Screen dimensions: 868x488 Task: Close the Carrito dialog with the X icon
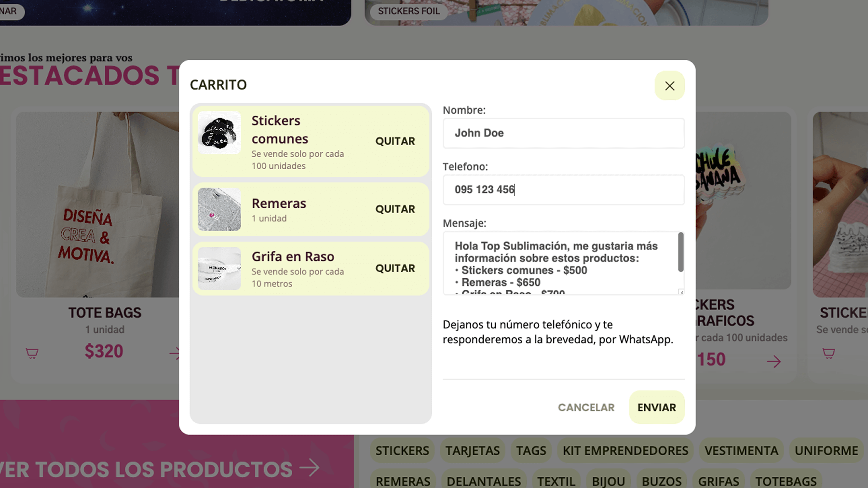coord(669,86)
